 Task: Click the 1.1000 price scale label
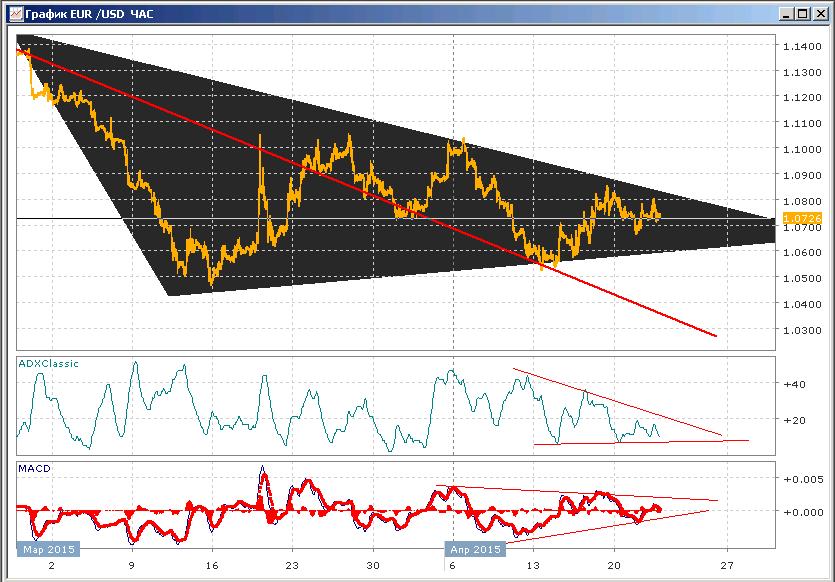(x=802, y=150)
